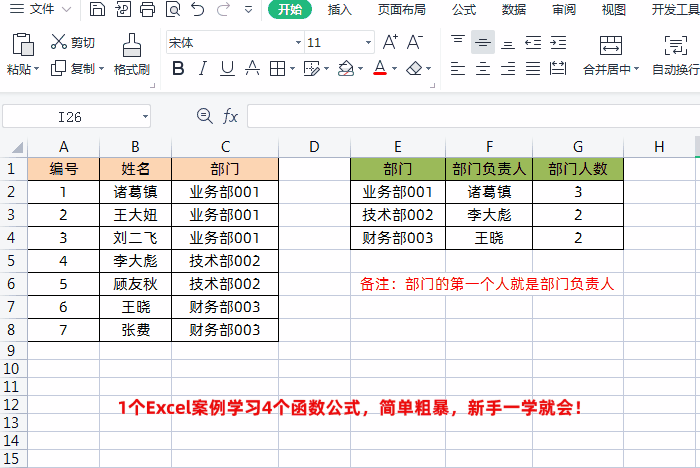The width and height of the screenshot is (700, 468).
Task: Select cell containing 诸葛镇 in column B
Action: tap(135, 192)
